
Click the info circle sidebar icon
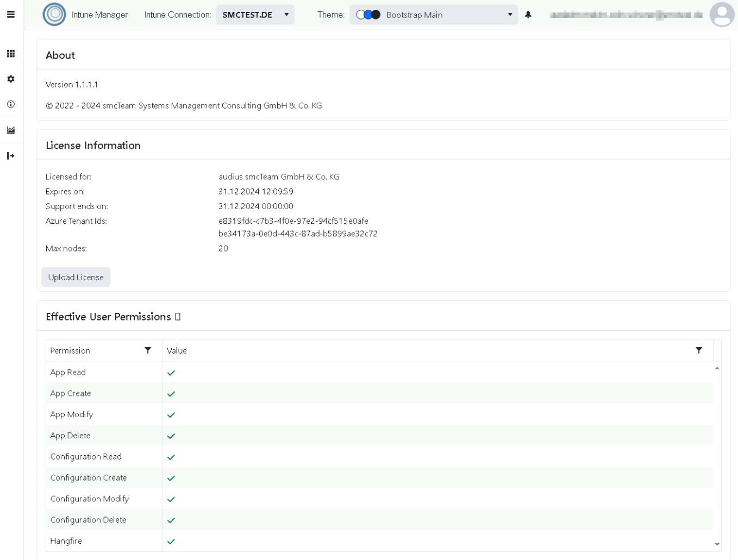pos(11,104)
